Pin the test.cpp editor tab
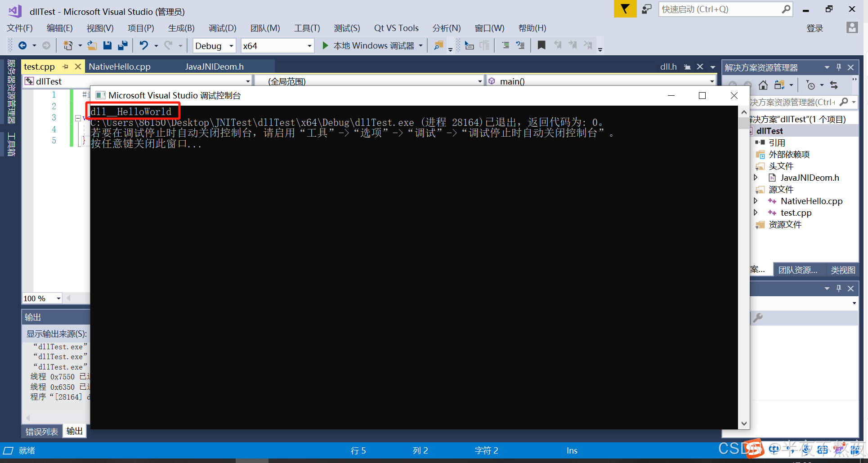The height and width of the screenshot is (463, 868). point(65,66)
